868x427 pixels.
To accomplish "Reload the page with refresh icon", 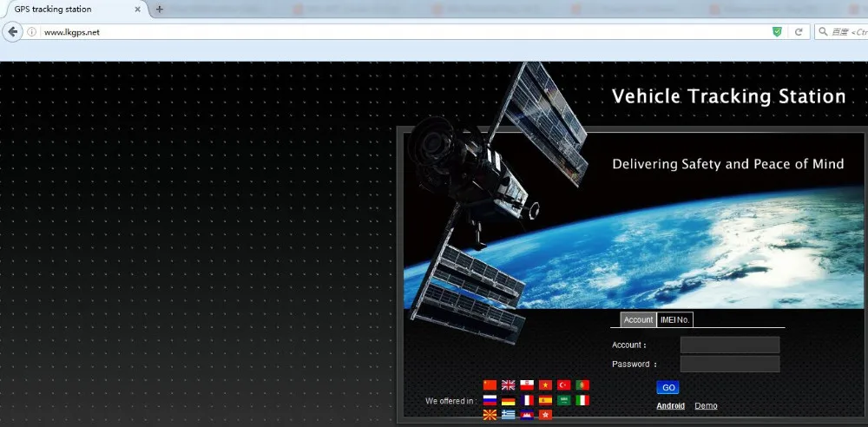I will tap(799, 32).
